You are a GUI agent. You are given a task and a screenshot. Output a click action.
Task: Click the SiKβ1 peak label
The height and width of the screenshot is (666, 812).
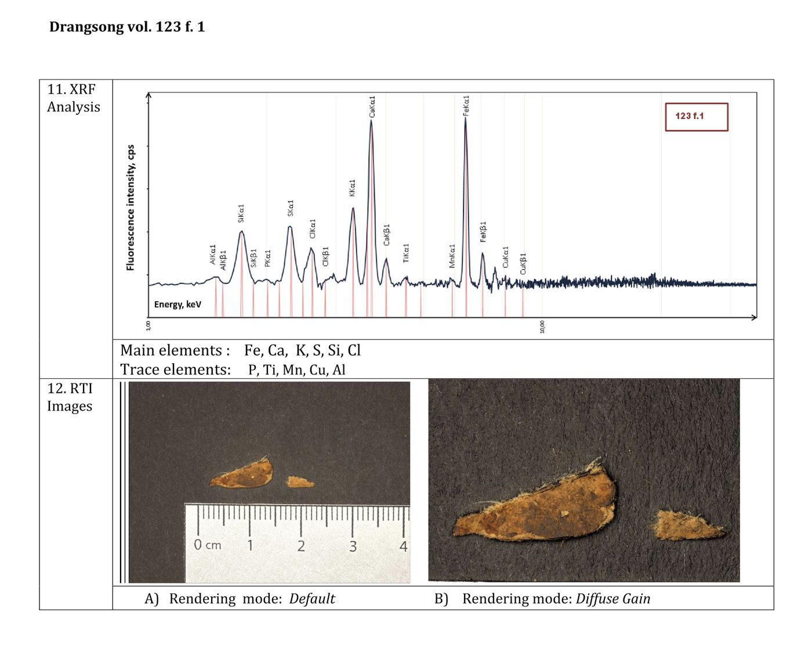tap(253, 258)
